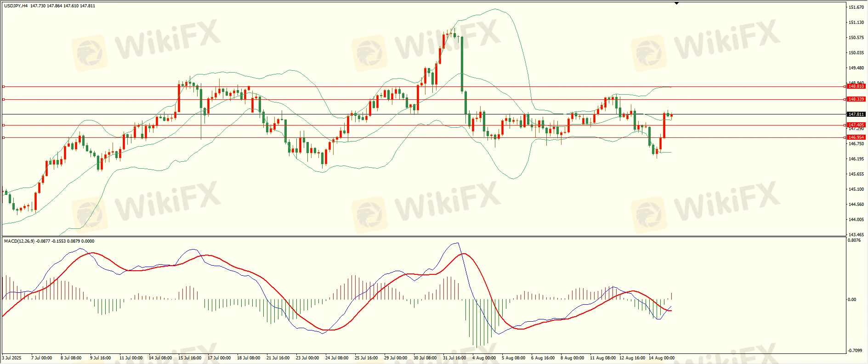Viewport: 868px width, 364px height.
Task: Click the 149.480 price scale value
Action: click(856, 68)
